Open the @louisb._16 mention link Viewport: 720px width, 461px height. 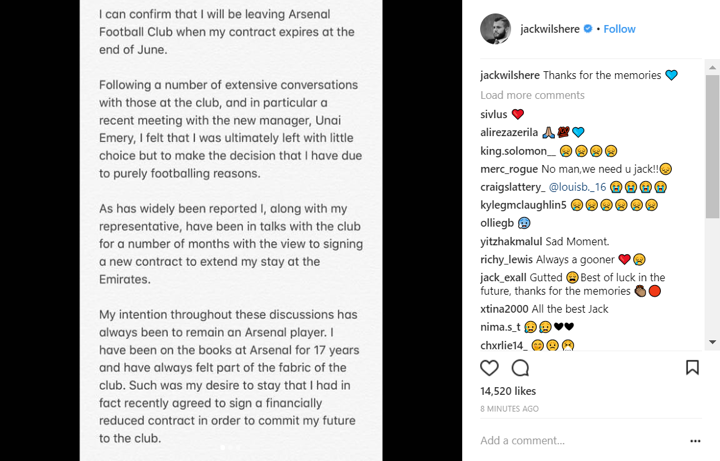578,187
